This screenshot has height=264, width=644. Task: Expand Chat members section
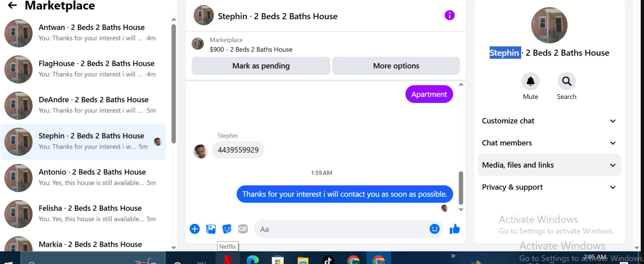549,143
